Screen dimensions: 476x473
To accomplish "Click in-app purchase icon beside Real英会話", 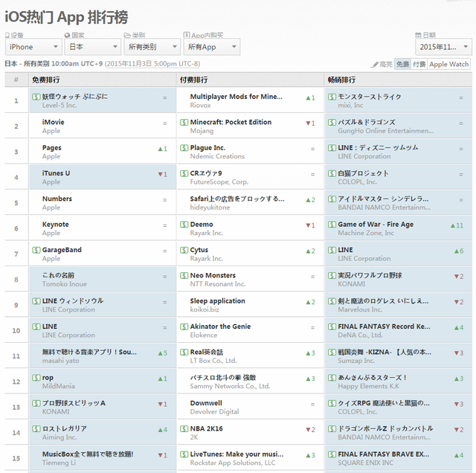I will [184, 352].
